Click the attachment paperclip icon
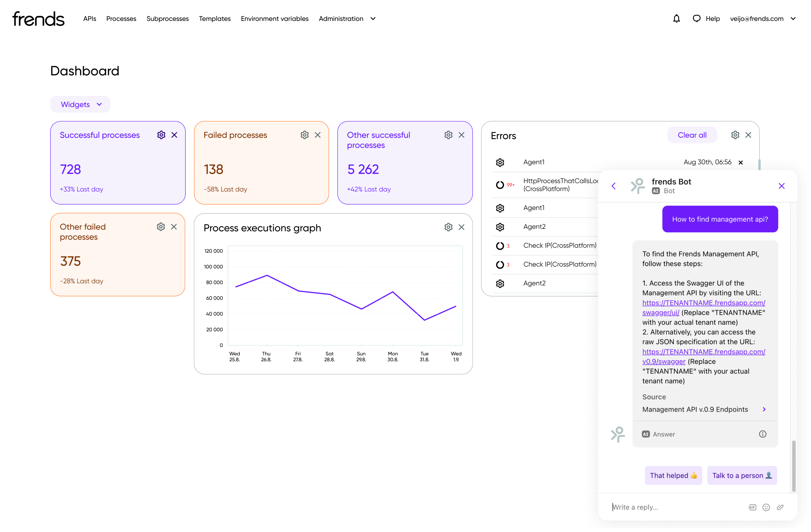 [780, 507]
